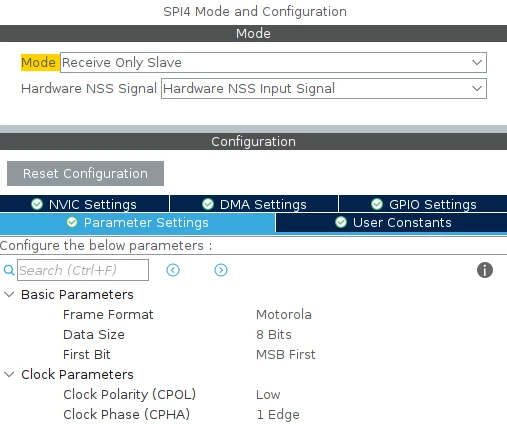
Task: Select the First Bit parameter row
Action: click(x=253, y=354)
